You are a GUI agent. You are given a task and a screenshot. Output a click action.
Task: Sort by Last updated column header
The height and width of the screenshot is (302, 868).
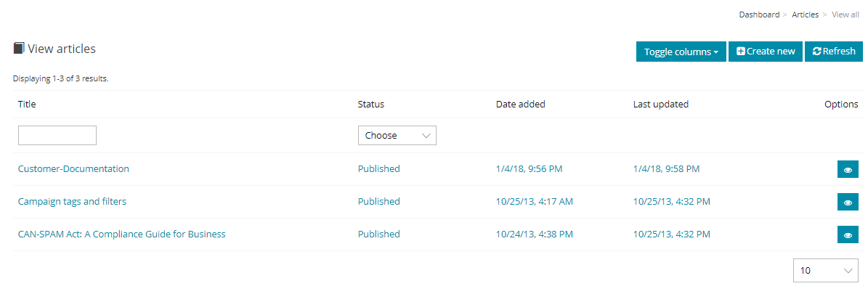tap(661, 104)
